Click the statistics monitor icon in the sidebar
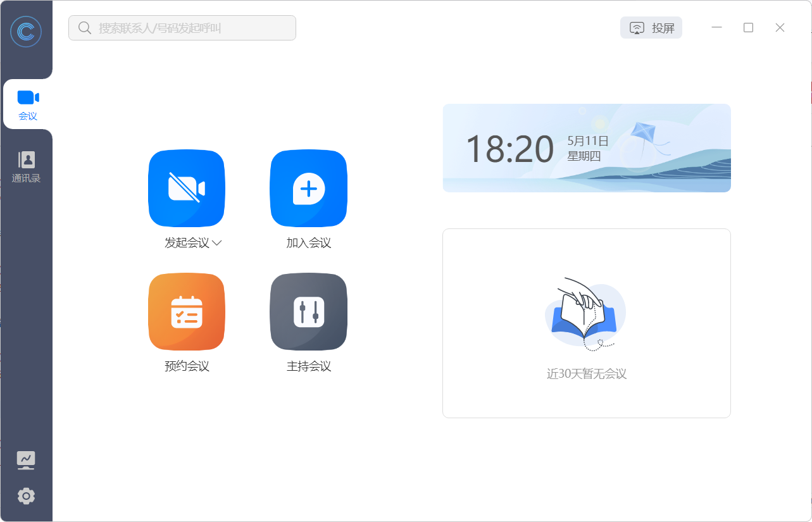Image resolution: width=812 pixels, height=522 pixels. coord(25,459)
